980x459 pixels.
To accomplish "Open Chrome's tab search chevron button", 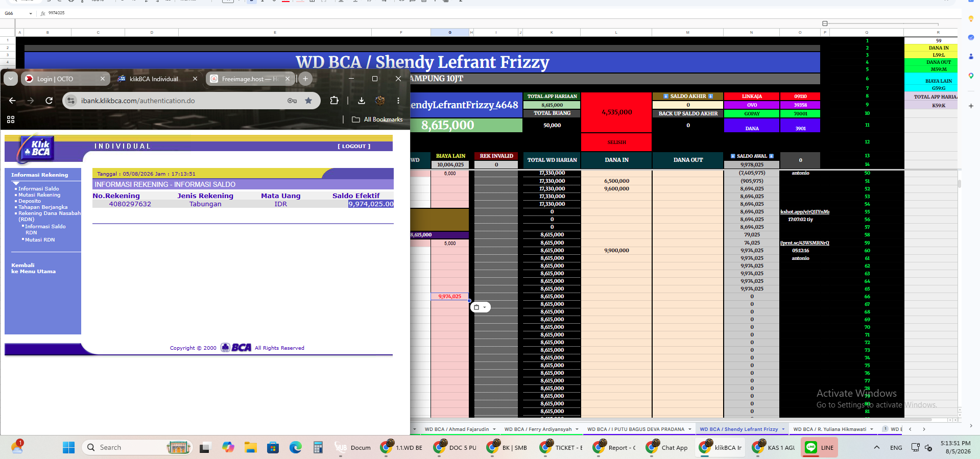I will [11, 79].
